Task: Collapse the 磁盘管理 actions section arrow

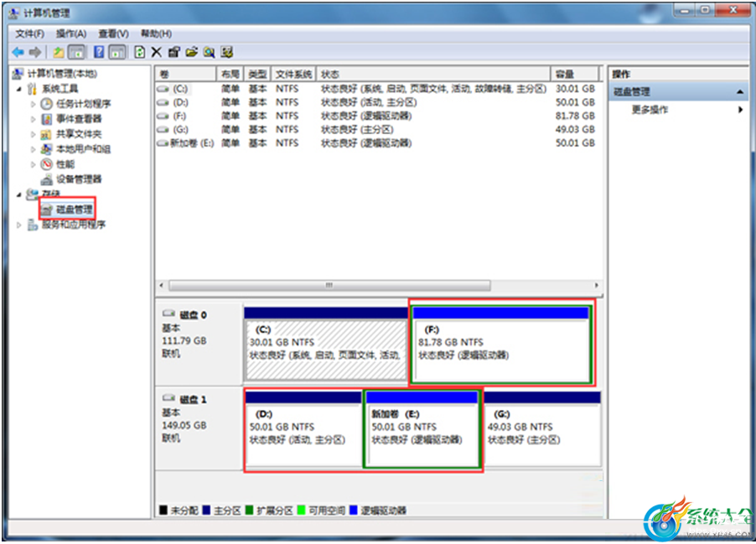Action: (739, 91)
